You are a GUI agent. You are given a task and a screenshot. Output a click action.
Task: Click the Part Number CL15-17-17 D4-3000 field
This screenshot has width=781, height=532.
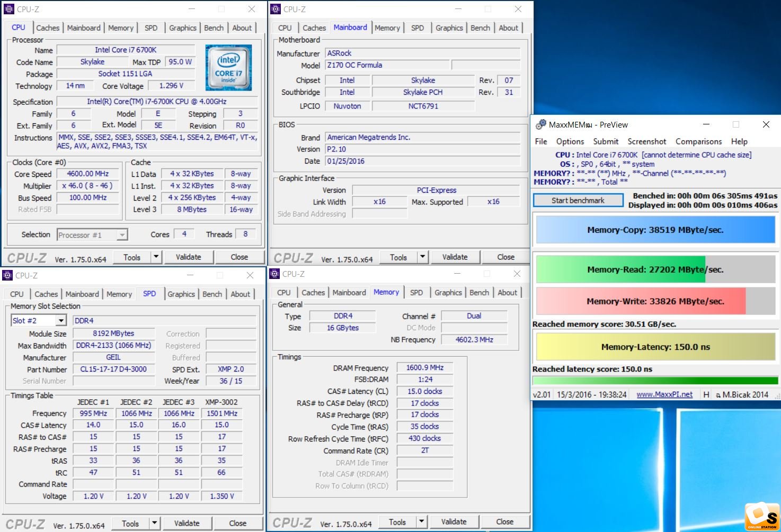pyautogui.click(x=113, y=369)
